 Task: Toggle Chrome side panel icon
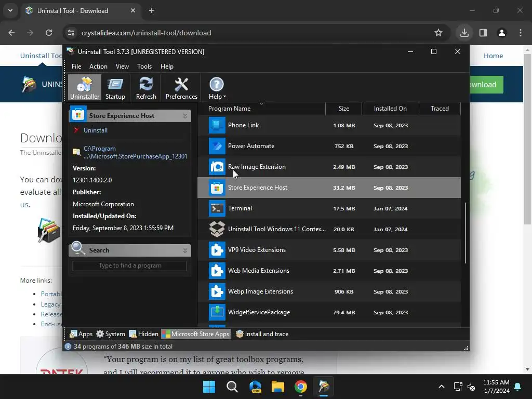point(483,33)
